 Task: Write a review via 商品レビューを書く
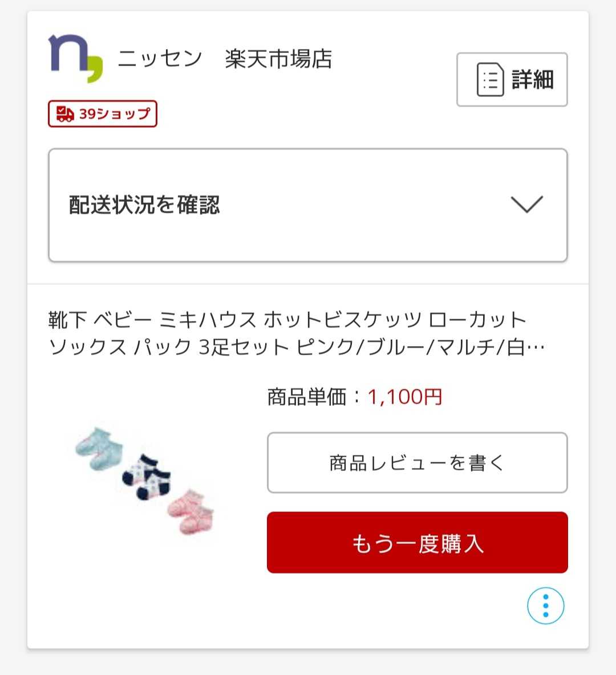pos(417,463)
